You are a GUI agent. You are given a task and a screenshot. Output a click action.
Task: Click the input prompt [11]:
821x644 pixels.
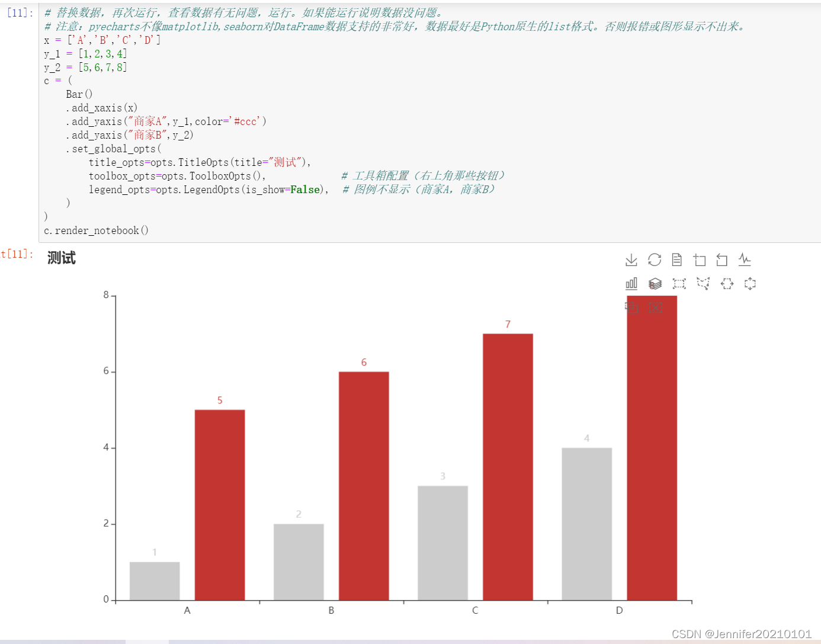click(20, 13)
